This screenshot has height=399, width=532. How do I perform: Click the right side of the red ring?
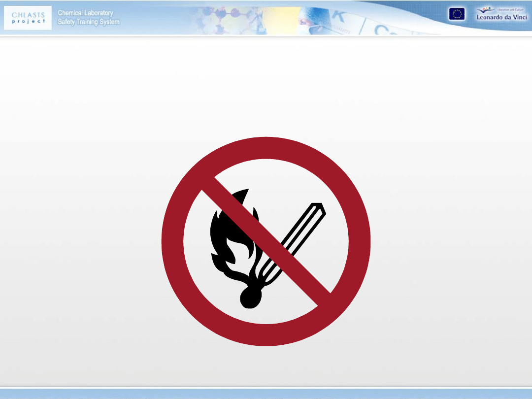pos(360,241)
